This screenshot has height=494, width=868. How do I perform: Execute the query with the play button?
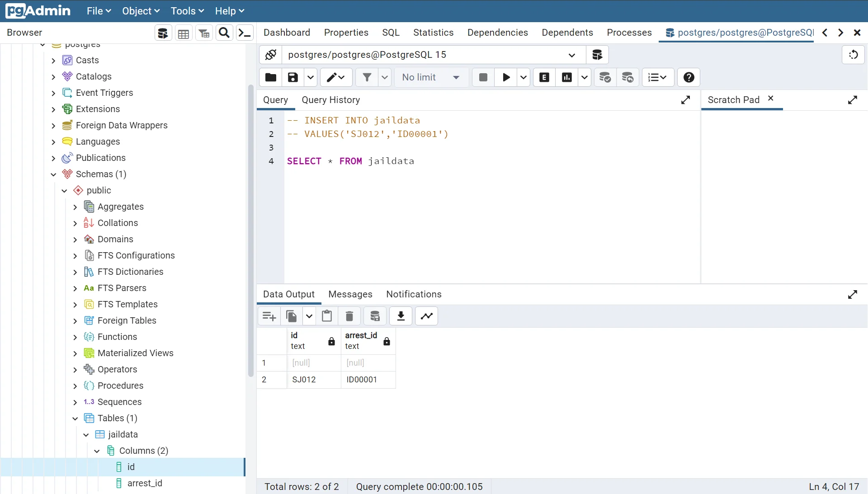click(x=505, y=77)
